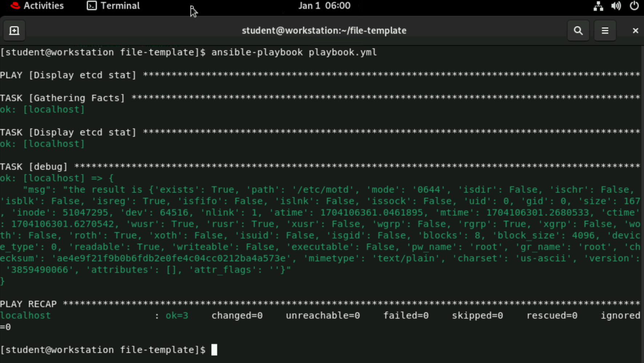
Task: Open the Terminal app menu
Action: [x=113, y=6]
